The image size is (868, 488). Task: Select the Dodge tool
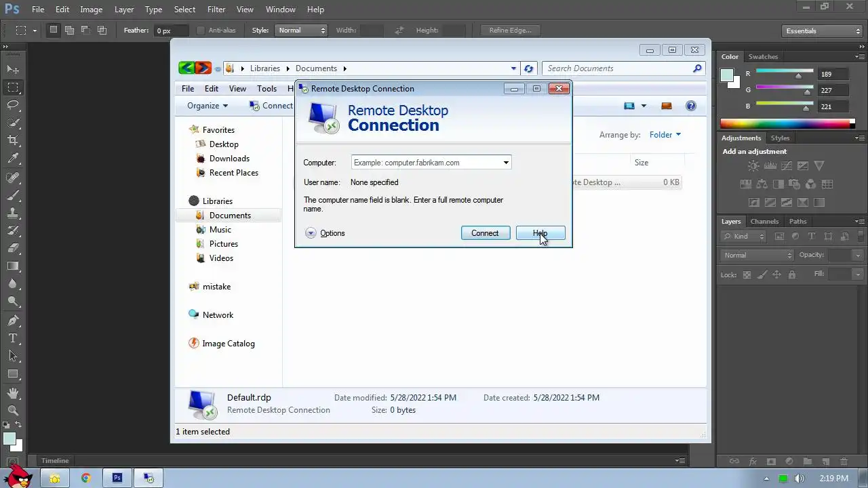pos(13,301)
